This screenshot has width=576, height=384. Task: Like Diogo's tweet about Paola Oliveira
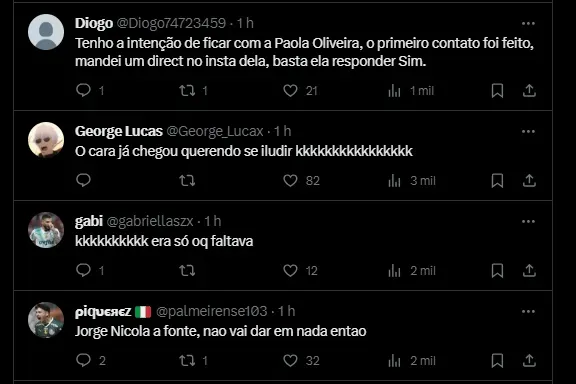click(x=290, y=90)
